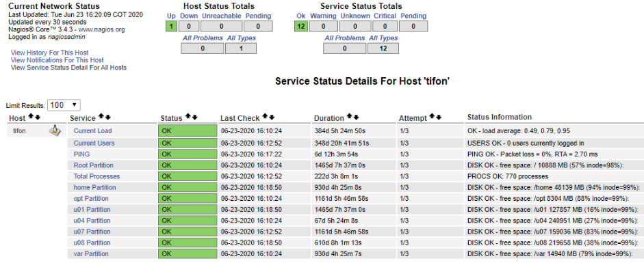Viewport: 644px width, 263px height.
Task: Click the service All Types count 12
Action: coord(383,49)
